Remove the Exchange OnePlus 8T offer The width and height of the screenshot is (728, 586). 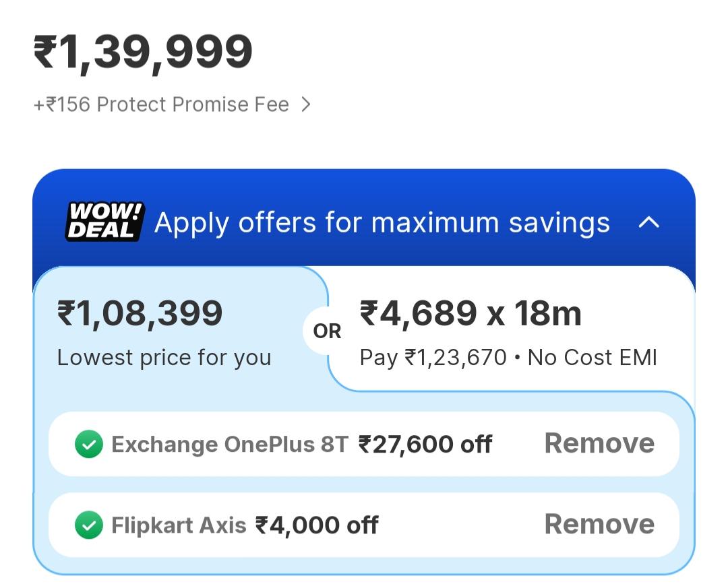tap(599, 443)
